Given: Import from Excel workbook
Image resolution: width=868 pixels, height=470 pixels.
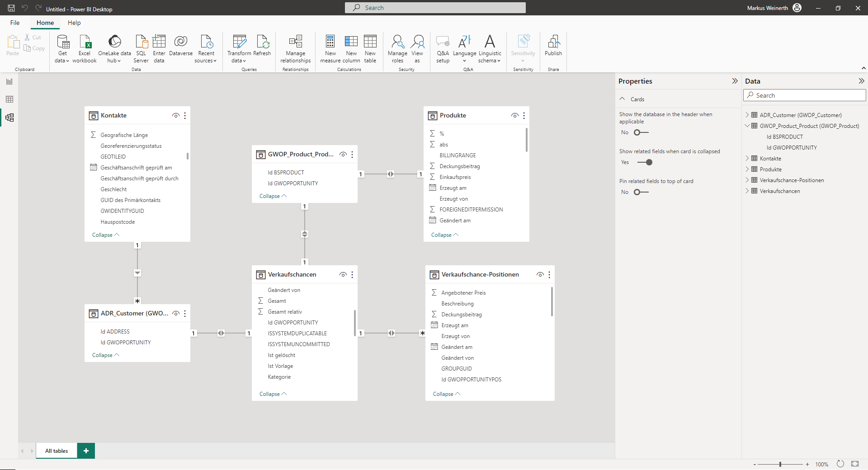Looking at the screenshot, I should coord(85,49).
